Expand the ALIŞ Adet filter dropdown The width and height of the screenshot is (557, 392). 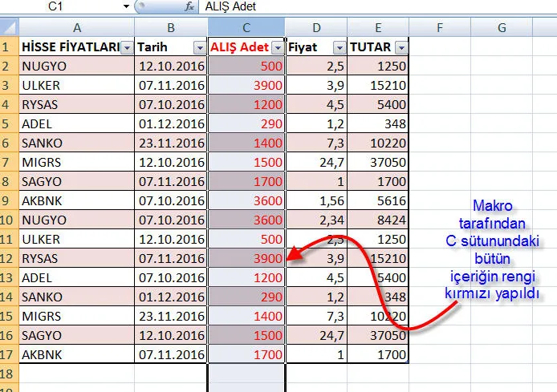point(278,47)
